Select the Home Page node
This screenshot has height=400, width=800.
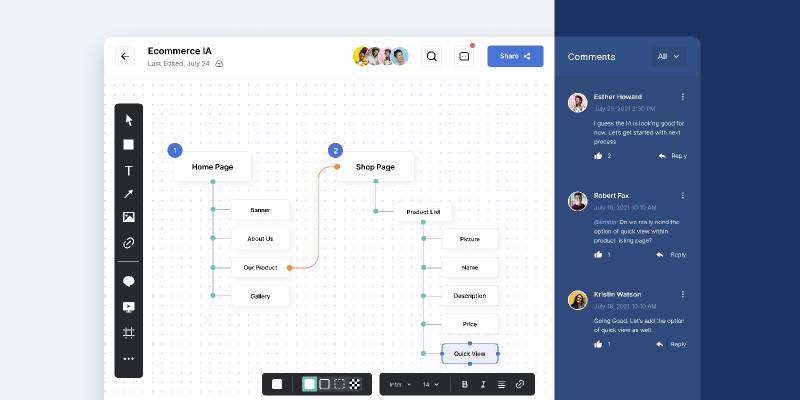pyautogui.click(x=213, y=167)
